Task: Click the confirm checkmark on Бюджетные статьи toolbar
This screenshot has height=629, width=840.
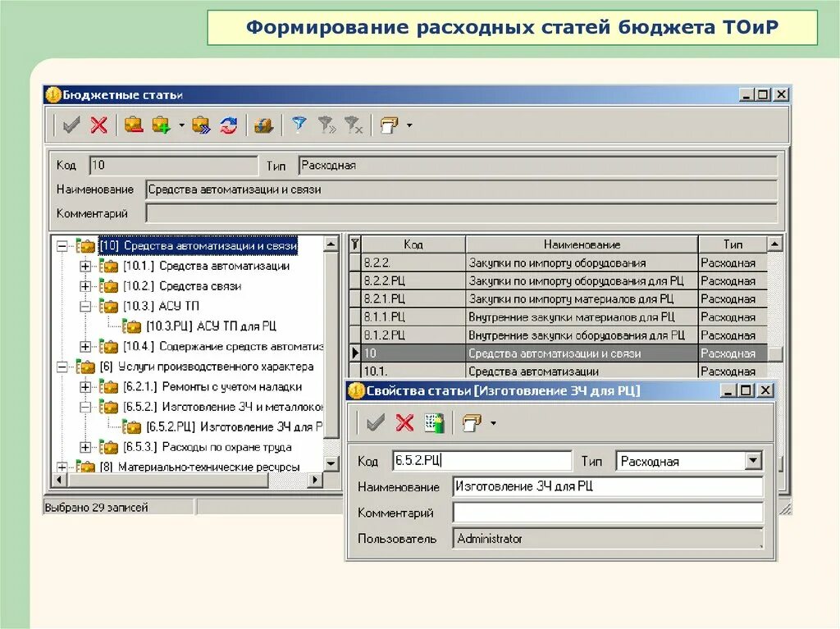Action: click(x=70, y=125)
